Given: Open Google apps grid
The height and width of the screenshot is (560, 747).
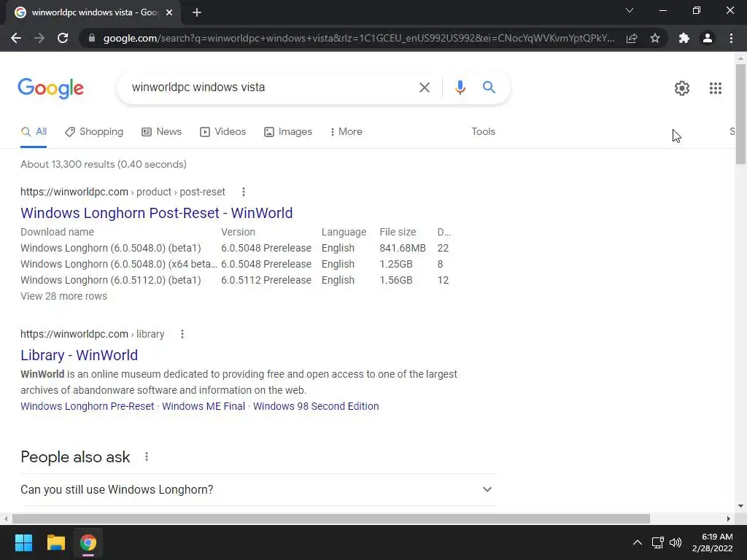Looking at the screenshot, I should (715, 88).
